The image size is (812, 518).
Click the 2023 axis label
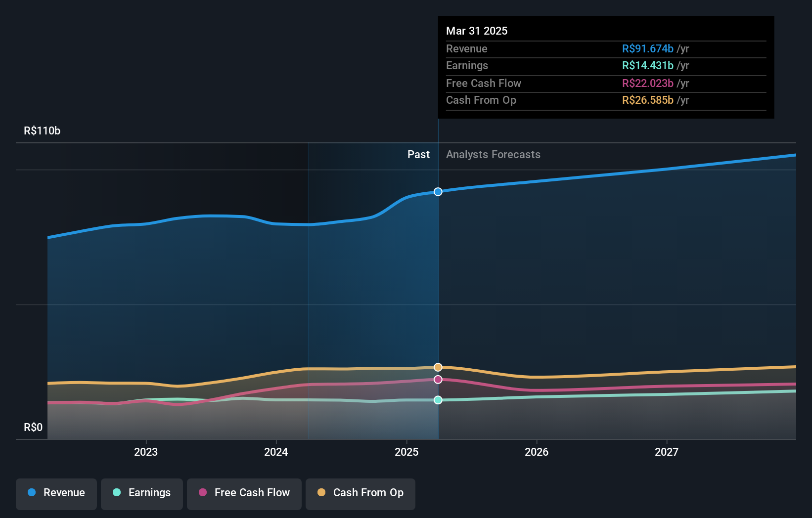[x=146, y=452]
